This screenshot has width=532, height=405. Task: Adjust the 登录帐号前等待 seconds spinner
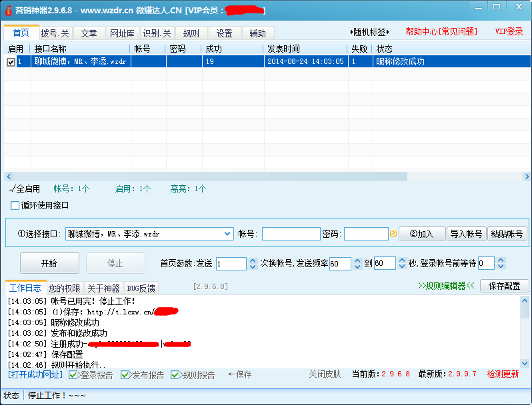[501, 264]
